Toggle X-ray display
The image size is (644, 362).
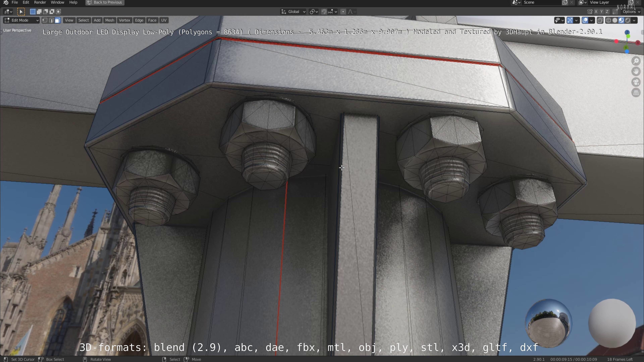click(600, 20)
